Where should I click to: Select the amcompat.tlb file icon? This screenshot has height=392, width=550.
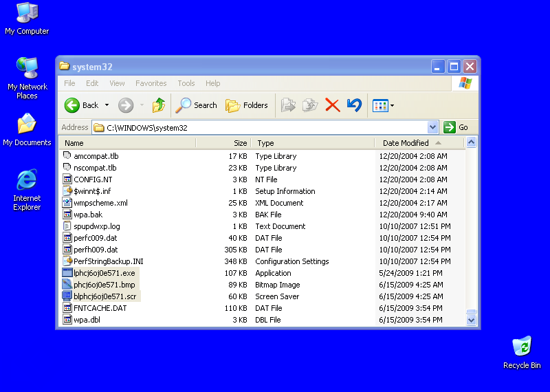(x=67, y=156)
